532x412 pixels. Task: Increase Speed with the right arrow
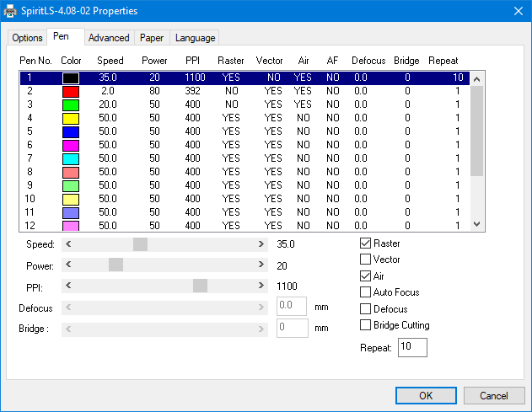click(261, 244)
